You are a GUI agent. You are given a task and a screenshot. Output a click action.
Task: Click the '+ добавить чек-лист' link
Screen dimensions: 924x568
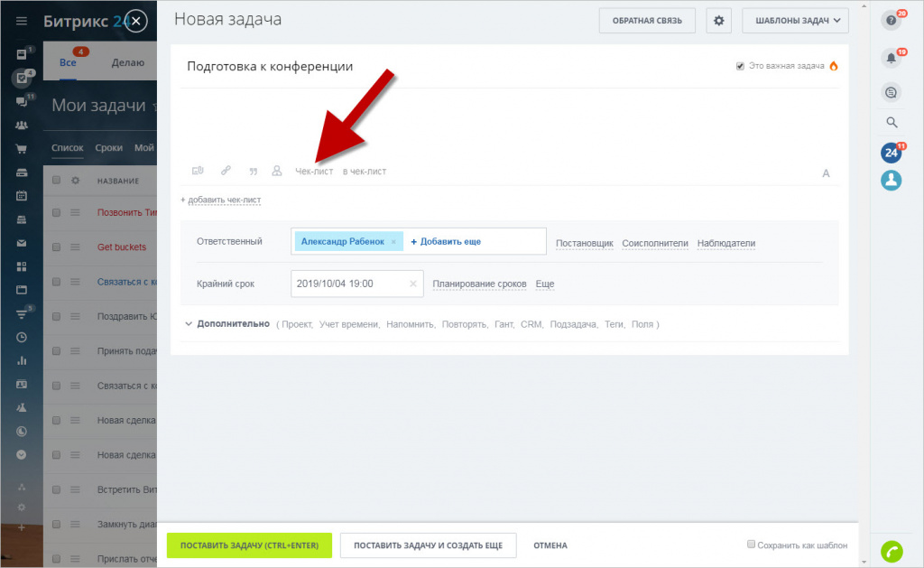221,200
